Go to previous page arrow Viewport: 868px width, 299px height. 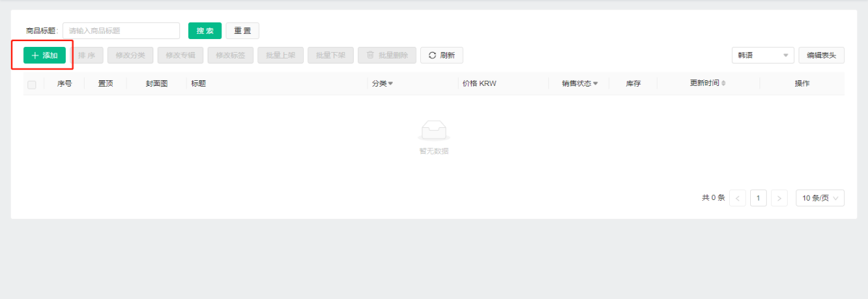click(737, 198)
